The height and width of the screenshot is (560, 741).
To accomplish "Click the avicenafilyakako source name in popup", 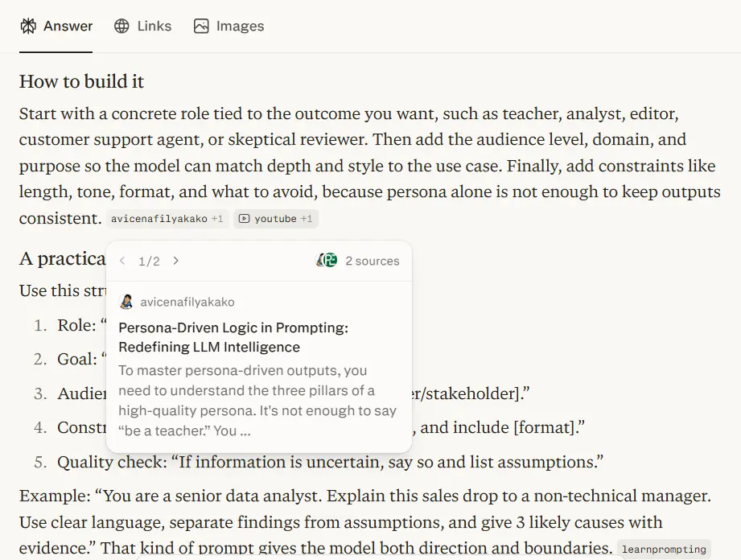I will (187, 302).
